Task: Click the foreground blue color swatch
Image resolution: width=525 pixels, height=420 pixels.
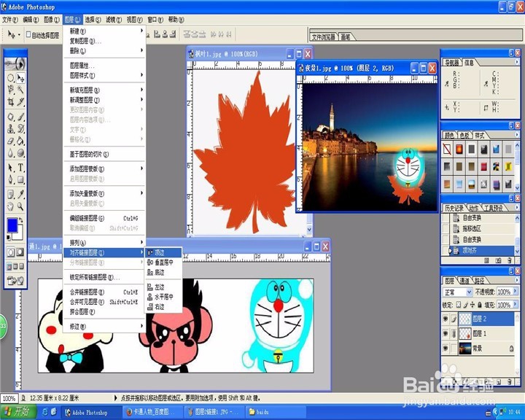Action: (12, 225)
